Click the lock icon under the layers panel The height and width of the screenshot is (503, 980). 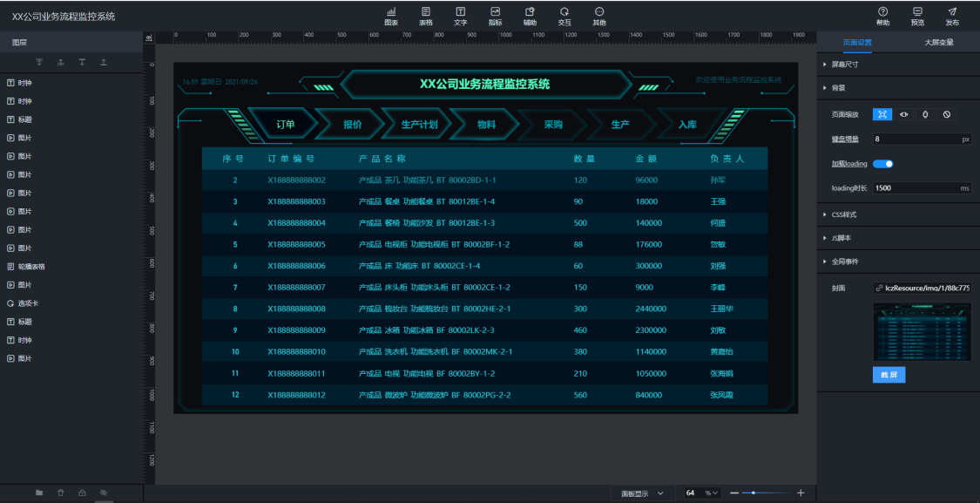coord(82,493)
